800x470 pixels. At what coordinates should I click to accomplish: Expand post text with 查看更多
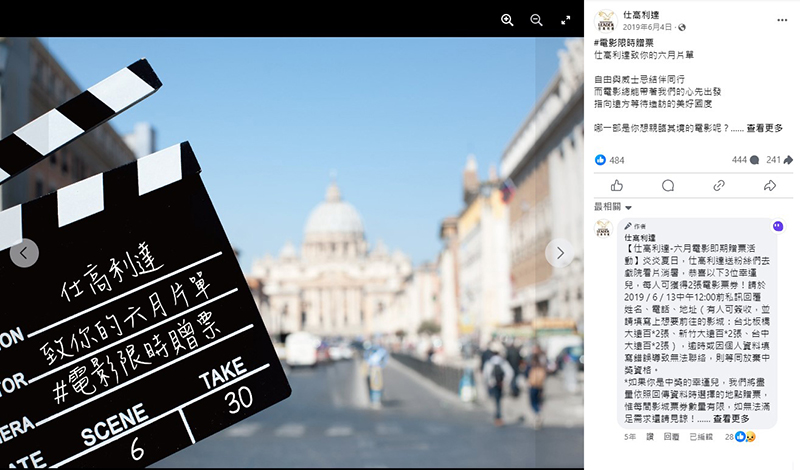tap(764, 129)
